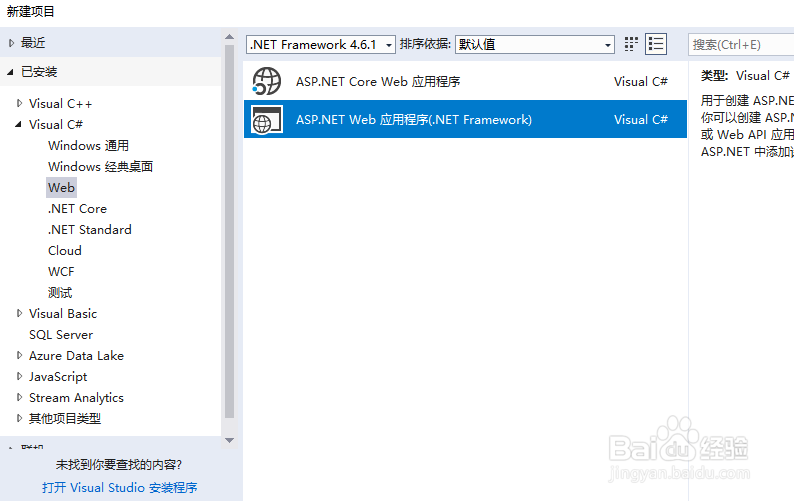
Task: Expand the JavaScript node
Action: point(19,376)
